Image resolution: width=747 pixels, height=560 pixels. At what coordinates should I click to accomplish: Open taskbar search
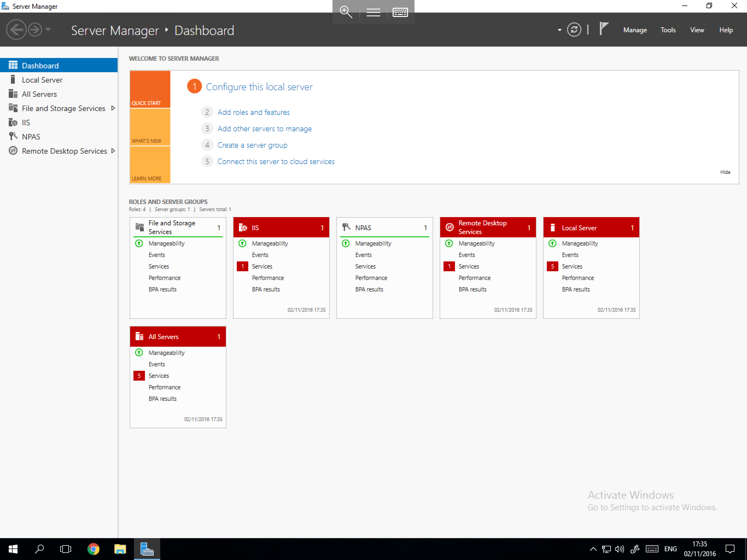[x=40, y=549]
